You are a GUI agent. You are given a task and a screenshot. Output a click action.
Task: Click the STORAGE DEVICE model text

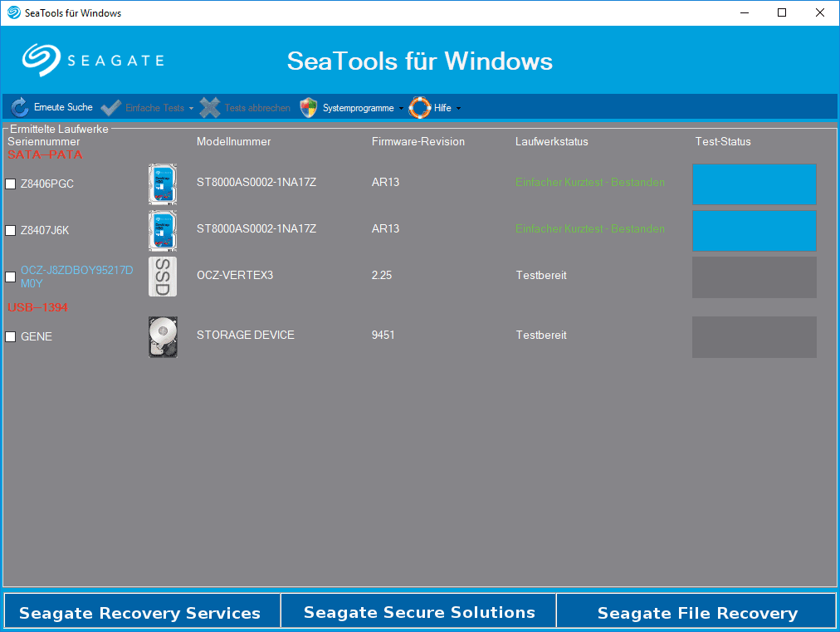point(246,335)
